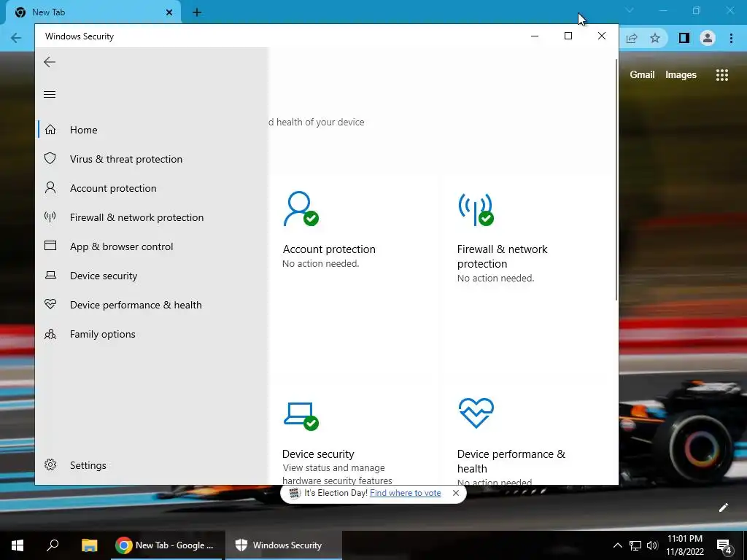Viewport: 747px width, 560px height.
Task: Collapse the hamburger navigation menu
Action: (50, 94)
